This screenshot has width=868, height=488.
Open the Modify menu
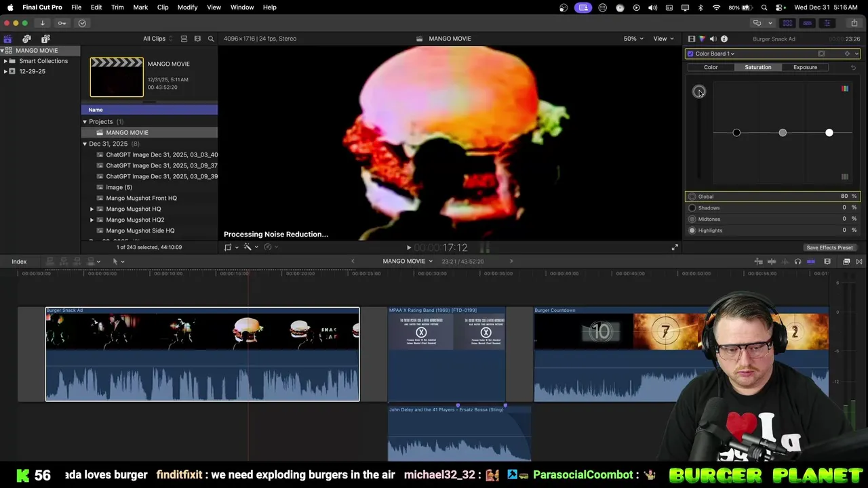[187, 7]
